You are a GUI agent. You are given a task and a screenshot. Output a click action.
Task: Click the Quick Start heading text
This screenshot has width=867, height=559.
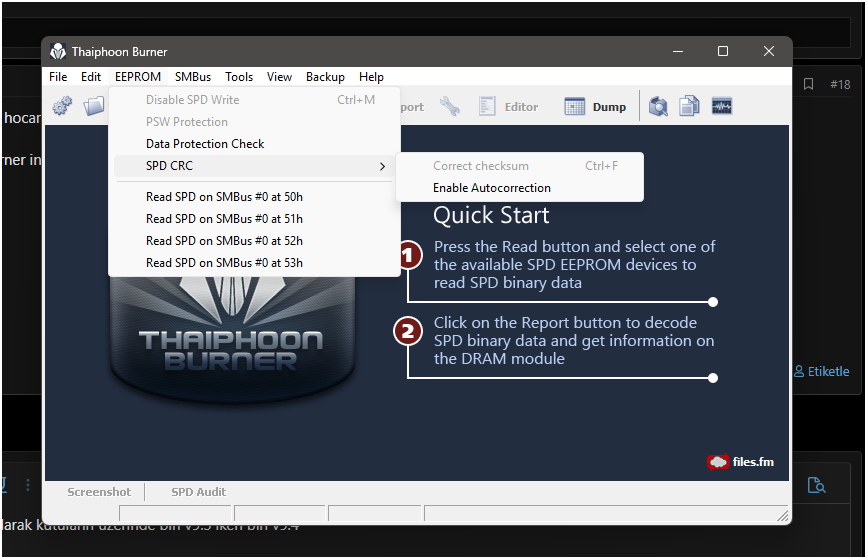(x=492, y=215)
